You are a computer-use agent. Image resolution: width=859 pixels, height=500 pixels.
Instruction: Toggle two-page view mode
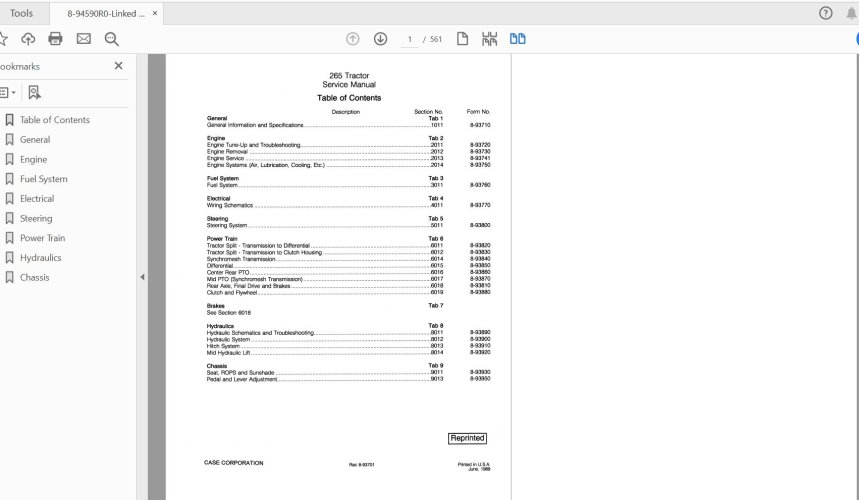518,39
